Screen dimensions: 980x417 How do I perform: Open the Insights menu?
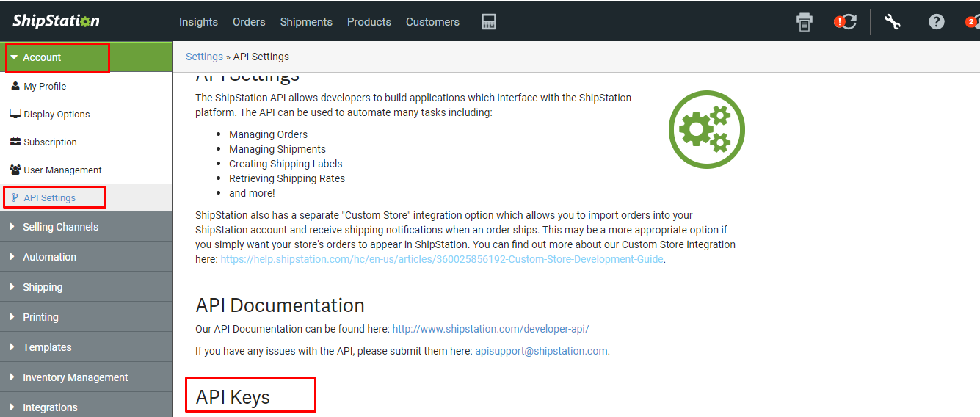[198, 22]
